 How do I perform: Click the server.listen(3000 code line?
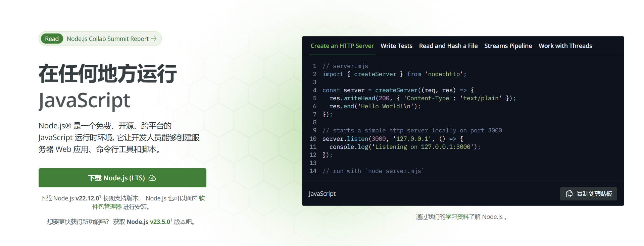393,139
